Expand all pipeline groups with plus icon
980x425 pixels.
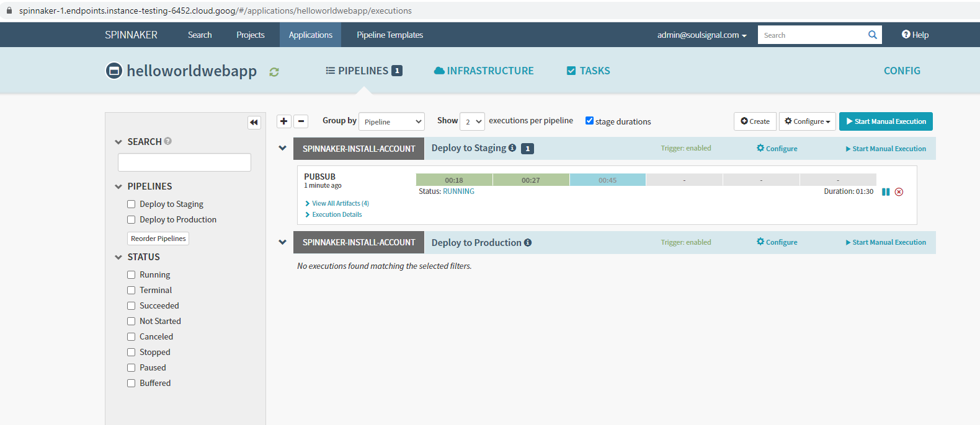pos(283,121)
